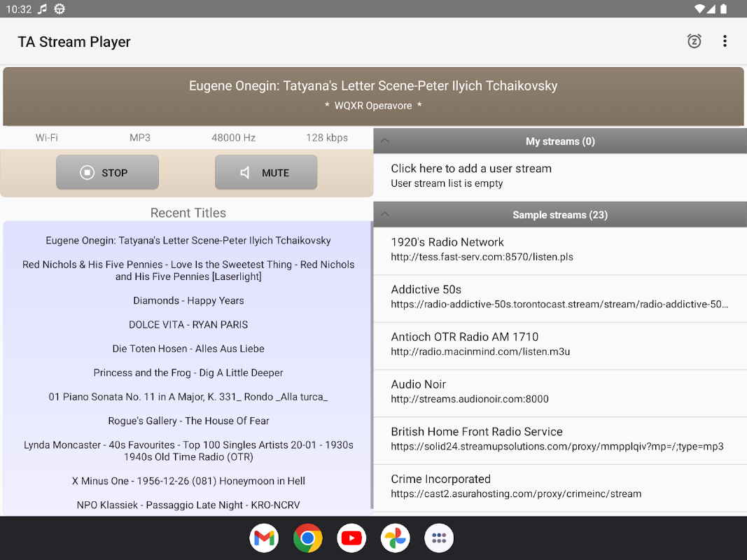Select DOLCE VITA - RYAN PARIS recent title
Screen dimensions: 747x560
(x=188, y=325)
